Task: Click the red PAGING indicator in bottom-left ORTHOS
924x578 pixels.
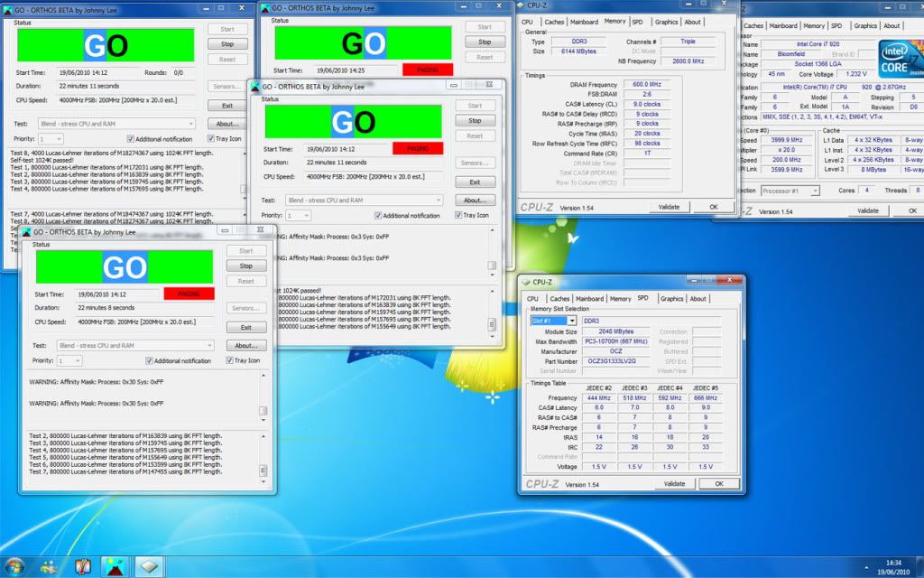Action: tap(189, 294)
